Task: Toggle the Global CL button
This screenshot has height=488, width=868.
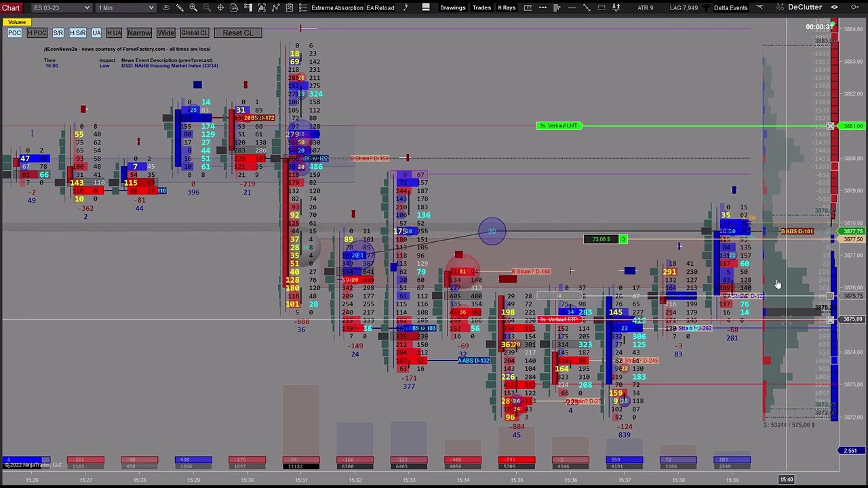Action: pyautogui.click(x=195, y=33)
